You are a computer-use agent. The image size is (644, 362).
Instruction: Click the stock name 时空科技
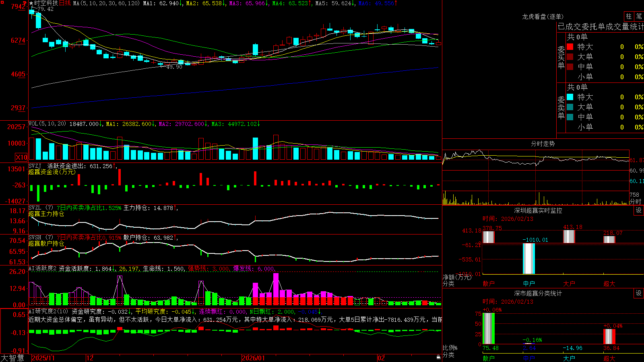pyautogui.click(x=46, y=3)
